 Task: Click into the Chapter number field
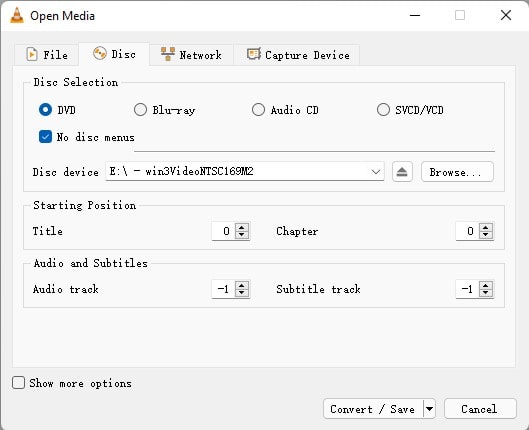[x=467, y=231]
